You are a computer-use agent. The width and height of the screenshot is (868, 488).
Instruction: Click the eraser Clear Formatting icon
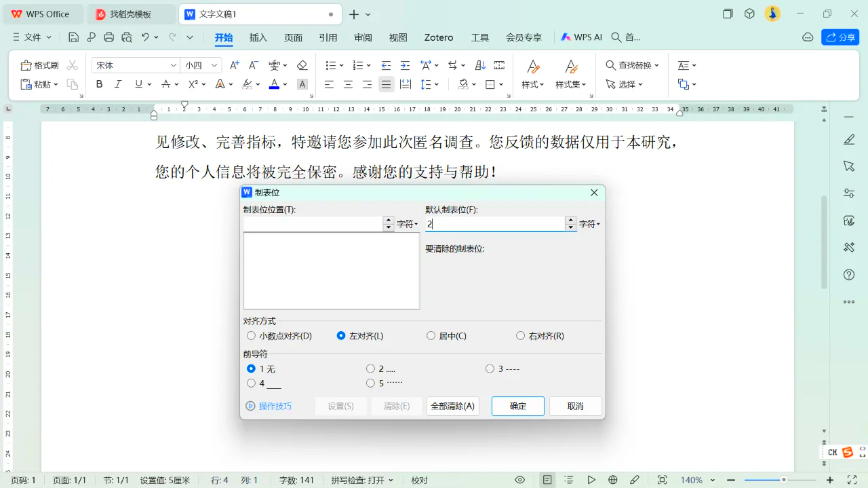click(302, 65)
